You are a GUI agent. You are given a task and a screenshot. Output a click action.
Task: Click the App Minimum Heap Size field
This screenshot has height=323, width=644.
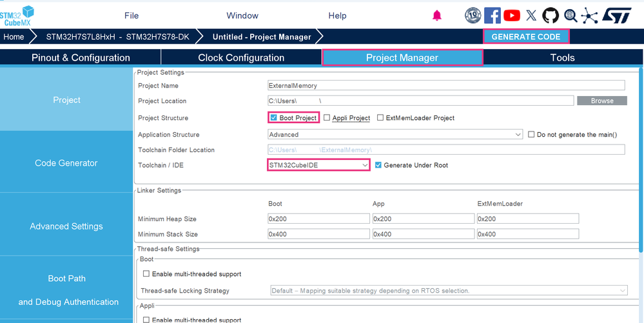[x=423, y=219]
